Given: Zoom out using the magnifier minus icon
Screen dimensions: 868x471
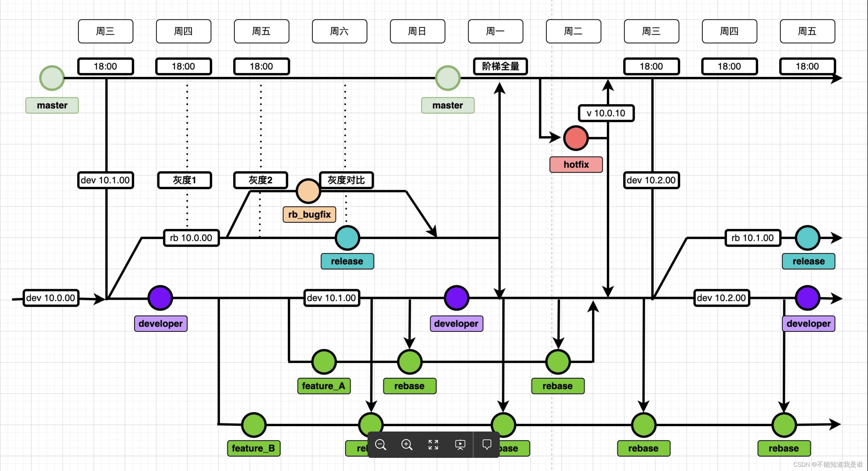Looking at the screenshot, I should pos(380,445).
